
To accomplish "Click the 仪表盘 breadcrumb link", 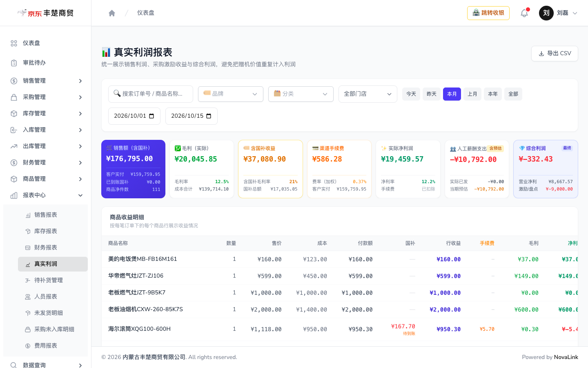I will click(x=146, y=13).
